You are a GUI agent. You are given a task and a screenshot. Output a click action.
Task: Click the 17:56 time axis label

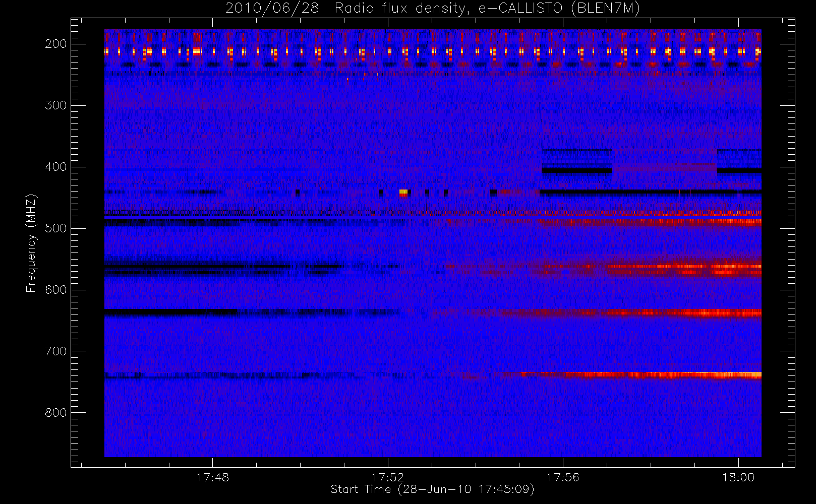click(563, 477)
